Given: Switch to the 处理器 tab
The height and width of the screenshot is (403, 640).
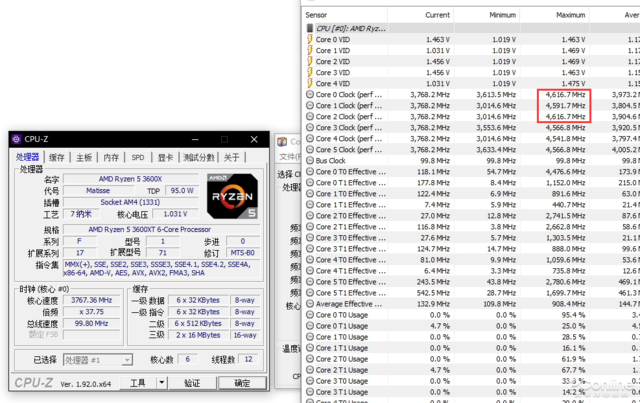Looking at the screenshot, I should pyautogui.click(x=27, y=157).
